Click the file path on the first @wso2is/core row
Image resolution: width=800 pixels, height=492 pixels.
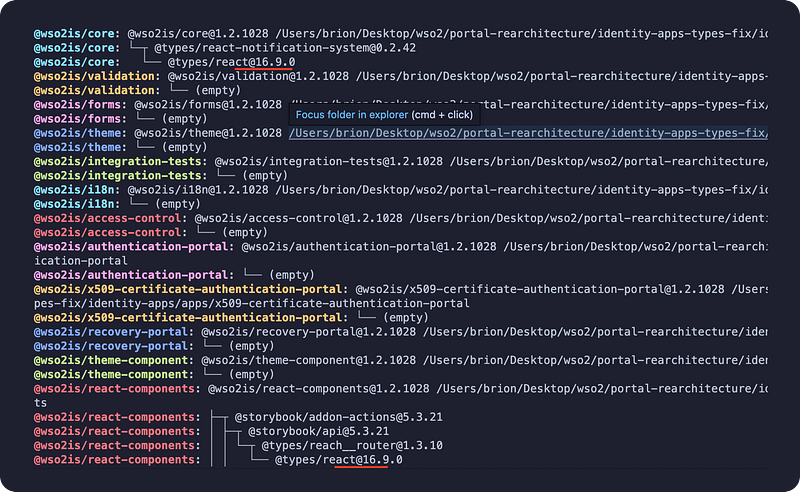tap(521, 34)
